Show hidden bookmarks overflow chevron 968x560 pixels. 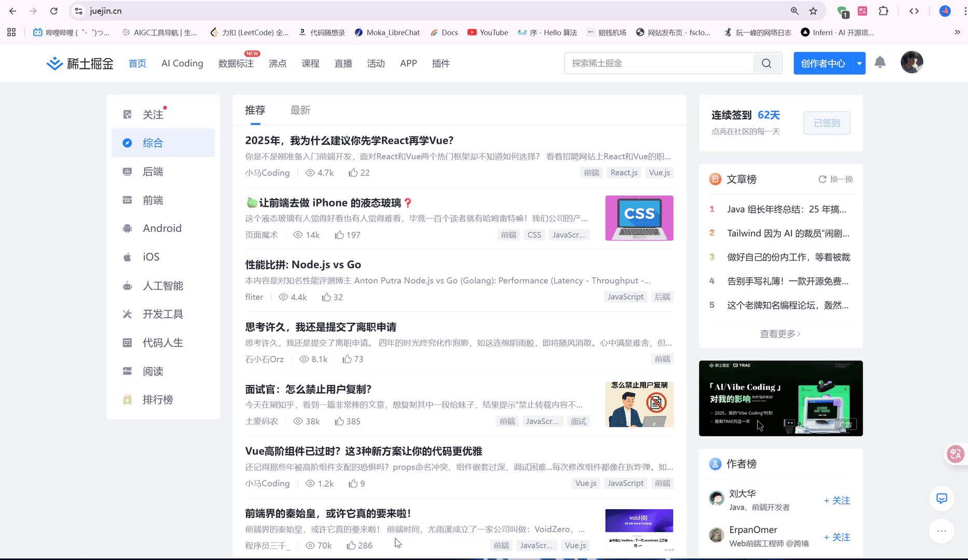957,32
